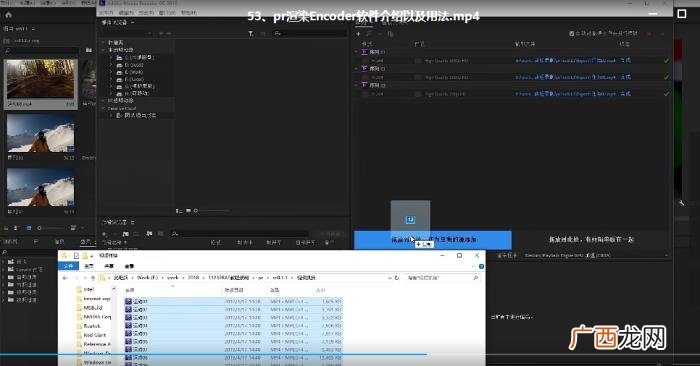Switch Media Browser to thumbnail view

pyautogui.click(x=188, y=210)
